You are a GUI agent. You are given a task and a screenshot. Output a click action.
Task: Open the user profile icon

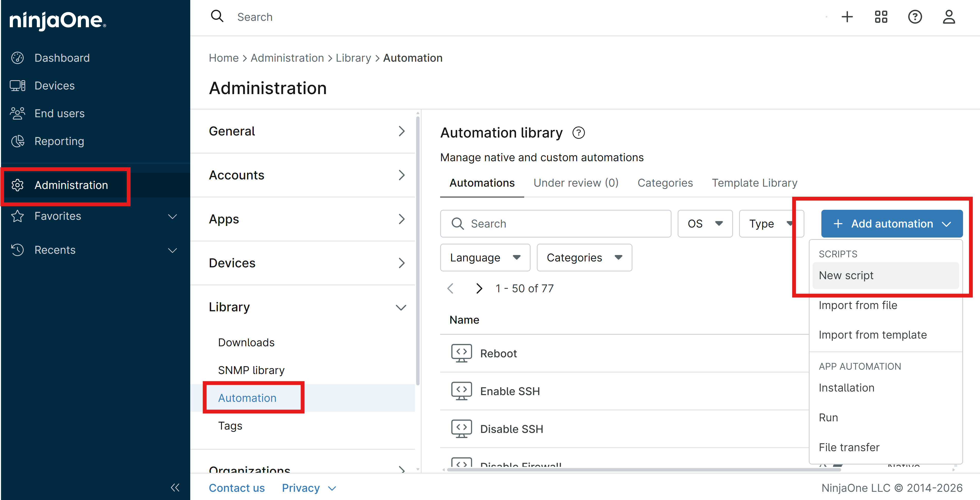(x=949, y=17)
